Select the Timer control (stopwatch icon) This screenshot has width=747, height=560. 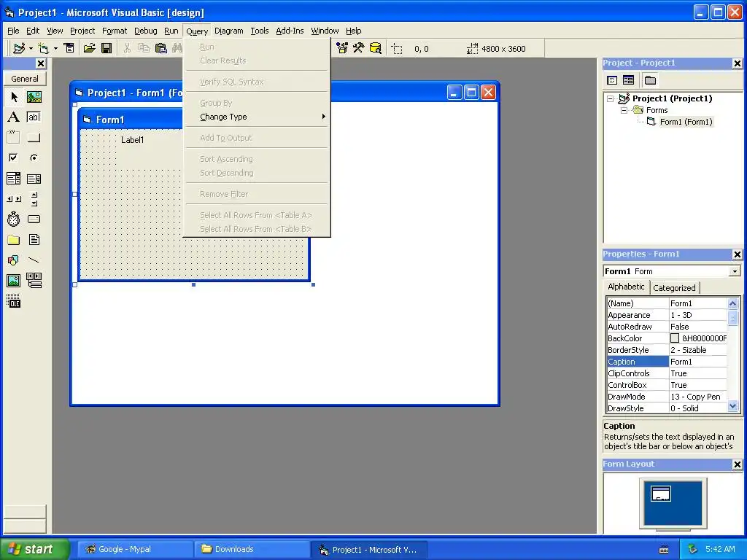tap(14, 219)
